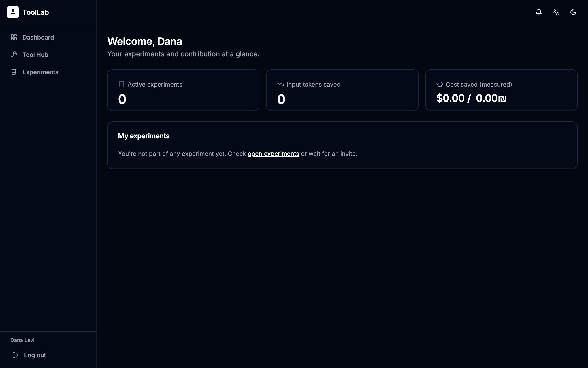Follow the open experiments link
This screenshot has height=368, width=588.
[x=273, y=154]
